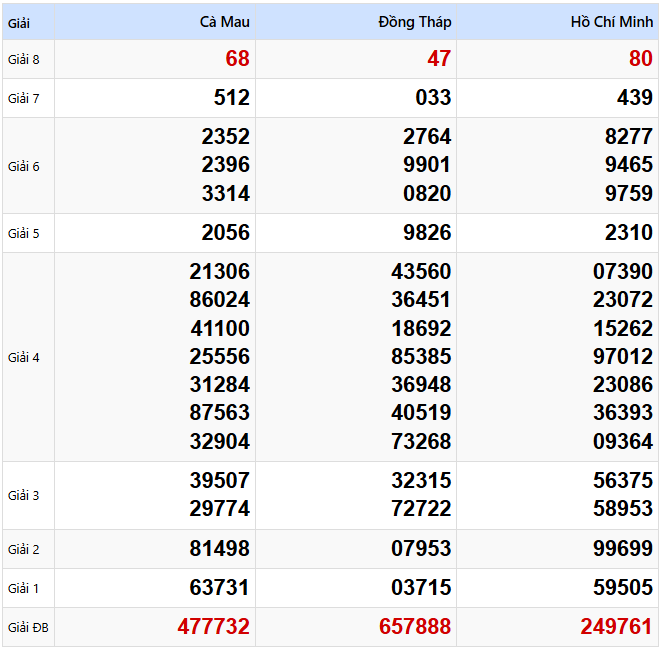The image size is (662, 649).
Task: Select the Đồng Tháp column header
Action: 415,22
